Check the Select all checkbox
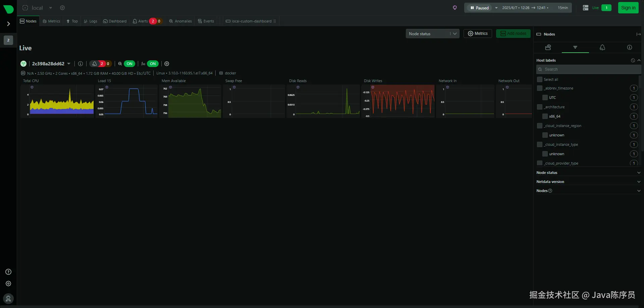This screenshot has height=308, width=644. (x=540, y=79)
